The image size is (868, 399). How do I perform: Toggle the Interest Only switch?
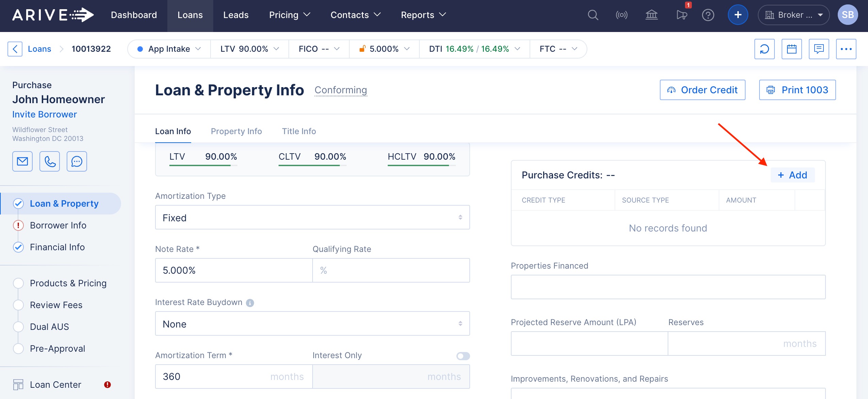(463, 356)
